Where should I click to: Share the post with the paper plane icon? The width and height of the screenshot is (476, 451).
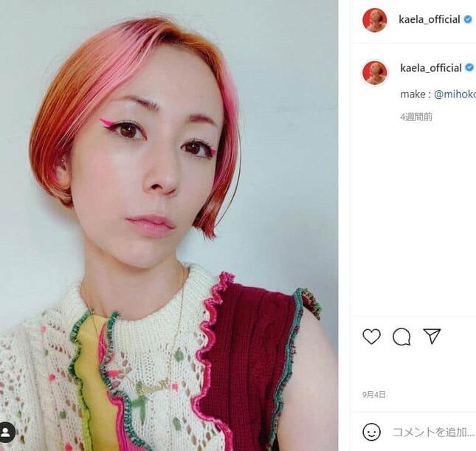click(x=432, y=336)
